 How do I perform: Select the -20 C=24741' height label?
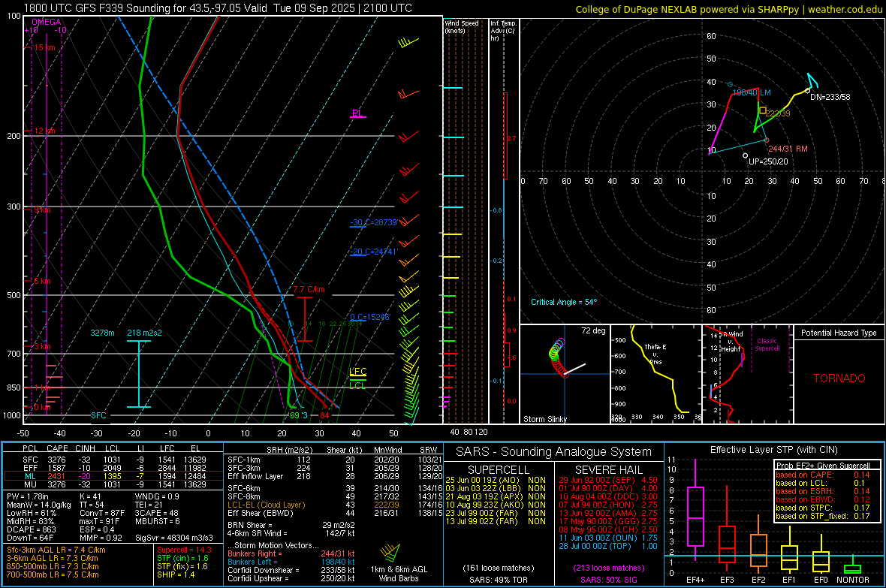pyautogui.click(x=374, y=252)
